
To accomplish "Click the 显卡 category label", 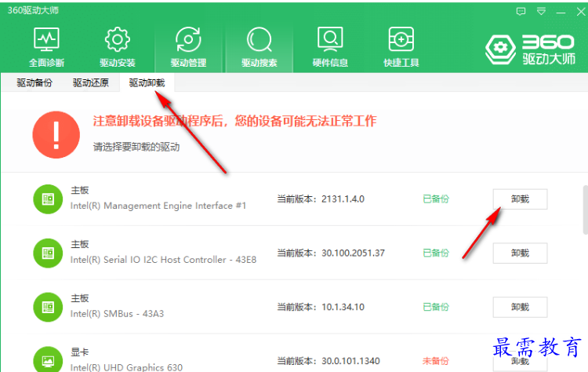I will tap(80, 352).
